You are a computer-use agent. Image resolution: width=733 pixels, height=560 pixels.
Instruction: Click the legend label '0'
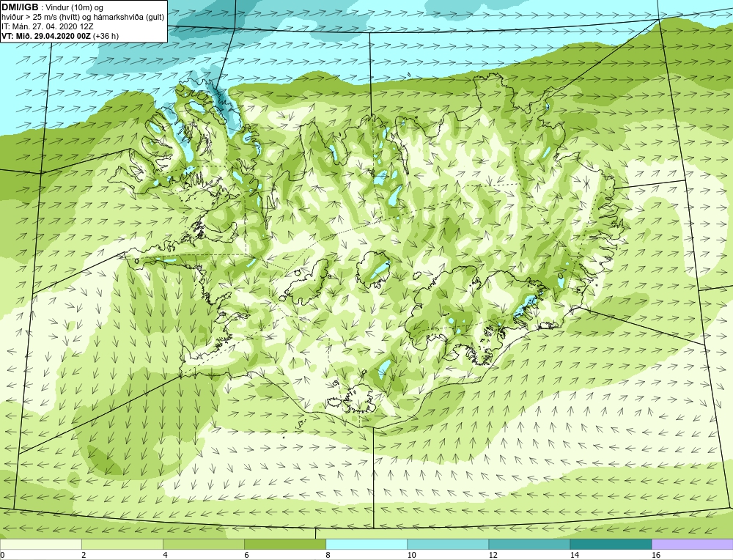pos(2,555)
